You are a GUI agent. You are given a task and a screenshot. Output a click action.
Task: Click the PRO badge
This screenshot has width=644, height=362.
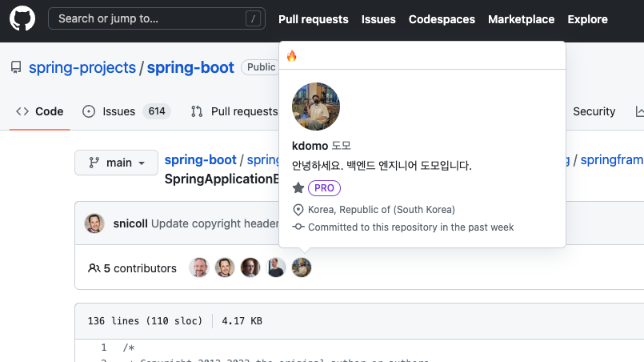tap(324, 188)
